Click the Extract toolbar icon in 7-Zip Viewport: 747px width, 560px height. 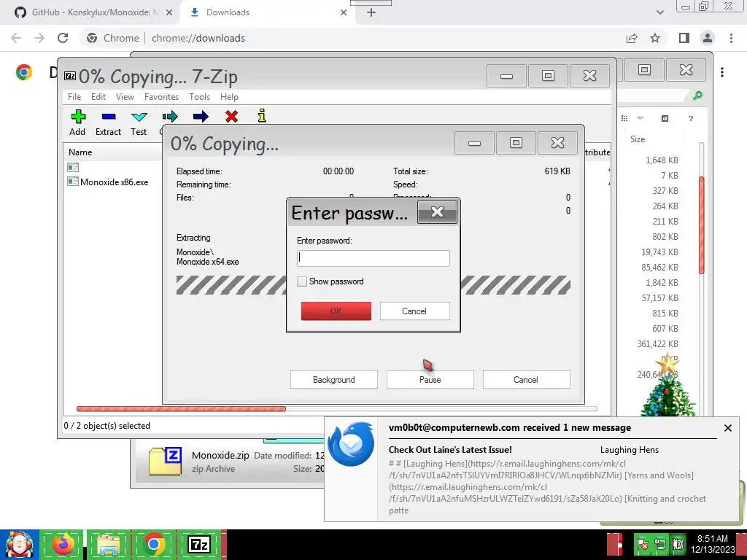click(x=109, y=117)
